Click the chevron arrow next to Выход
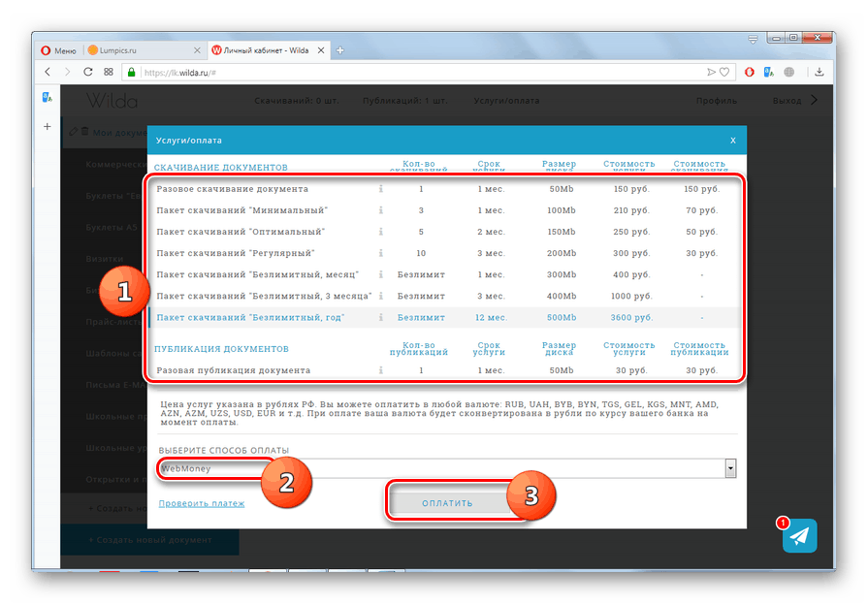Image resolution: width=868 pixels, height=604 pixels. (x=814, y=100)
